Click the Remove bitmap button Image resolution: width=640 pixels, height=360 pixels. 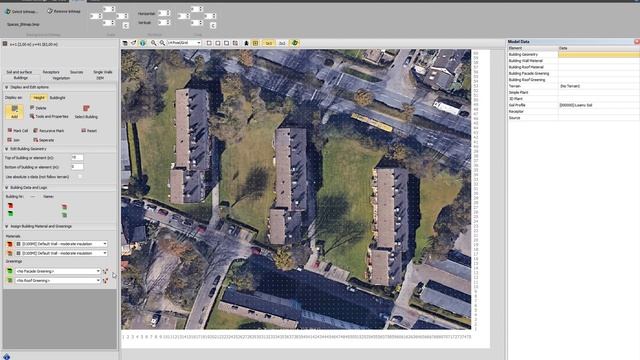(x=64, y=11)
